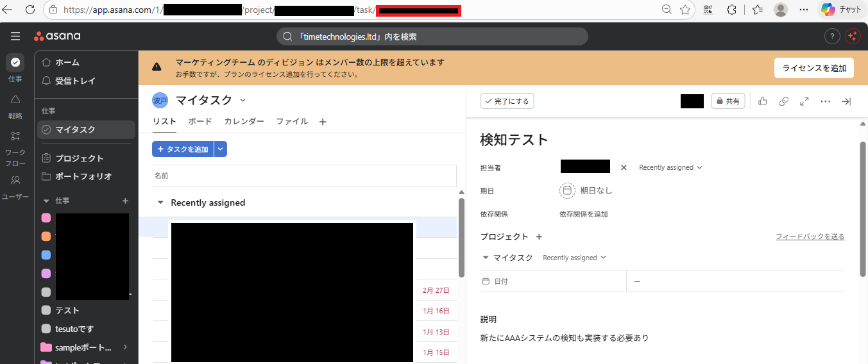Click the ライセンスを追加 button
Image resolution: width=868 pixels, height=364 pixels.
point(813,69)
